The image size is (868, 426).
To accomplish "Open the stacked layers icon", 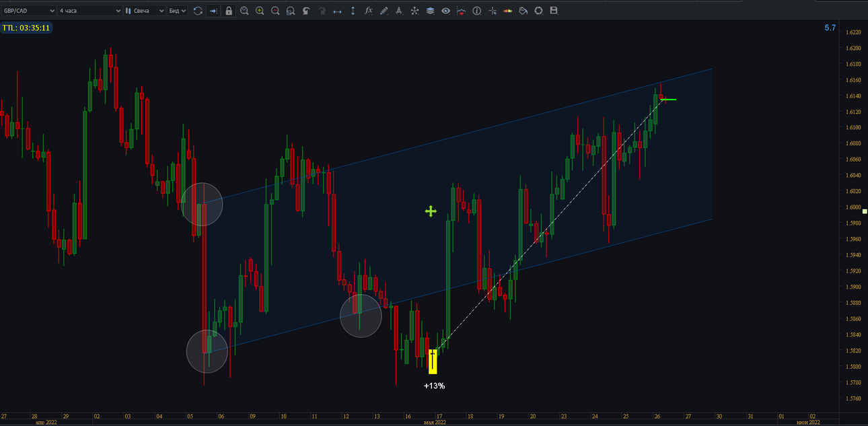I will (x=430, y=11).
